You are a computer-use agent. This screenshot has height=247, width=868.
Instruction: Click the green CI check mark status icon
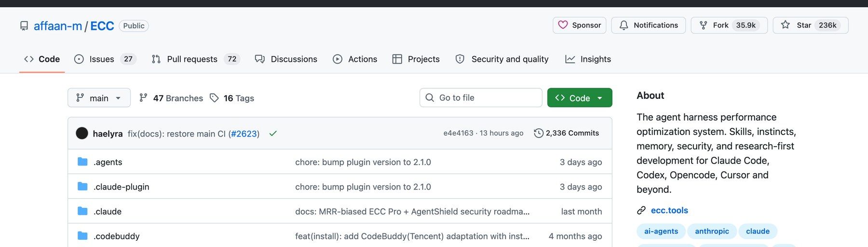pyautogui.click(x=273, y=133)
